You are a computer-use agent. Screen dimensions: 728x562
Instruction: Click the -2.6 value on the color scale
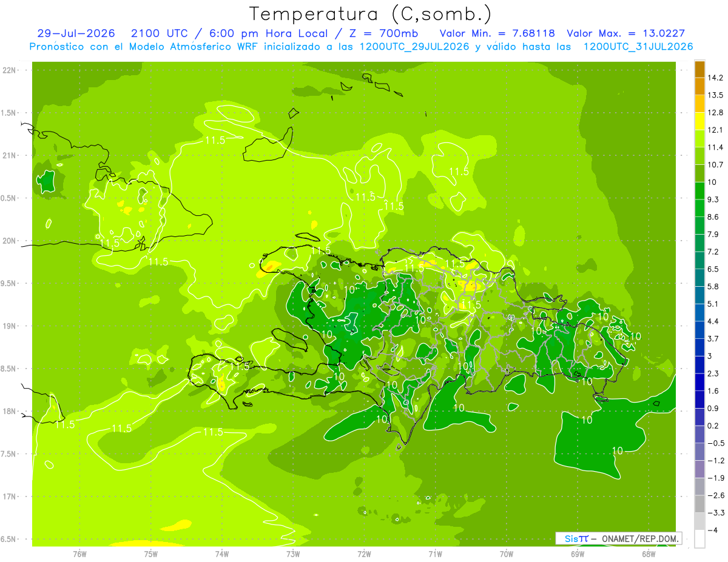coord(715,495)
